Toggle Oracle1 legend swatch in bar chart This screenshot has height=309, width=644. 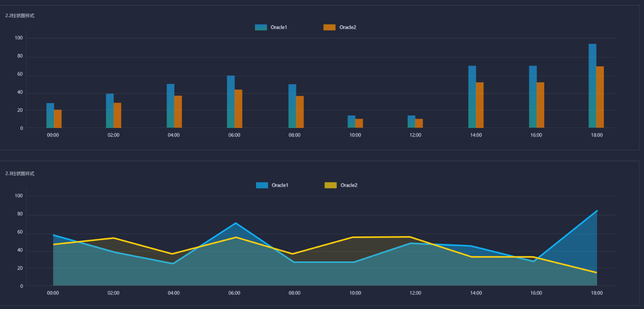click(x=261, y=27)
